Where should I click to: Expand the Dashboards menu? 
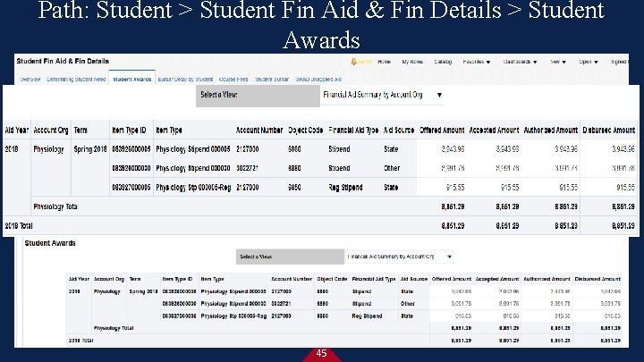point(520,62)
